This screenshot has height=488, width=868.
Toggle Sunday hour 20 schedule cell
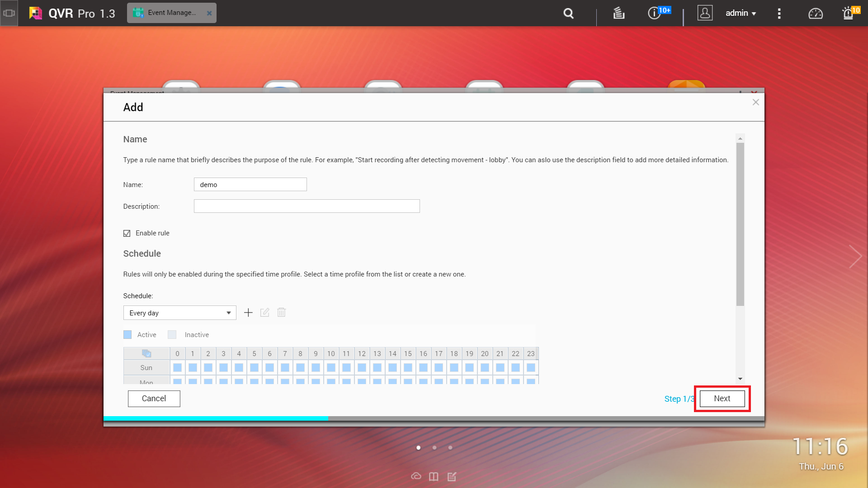485,367
